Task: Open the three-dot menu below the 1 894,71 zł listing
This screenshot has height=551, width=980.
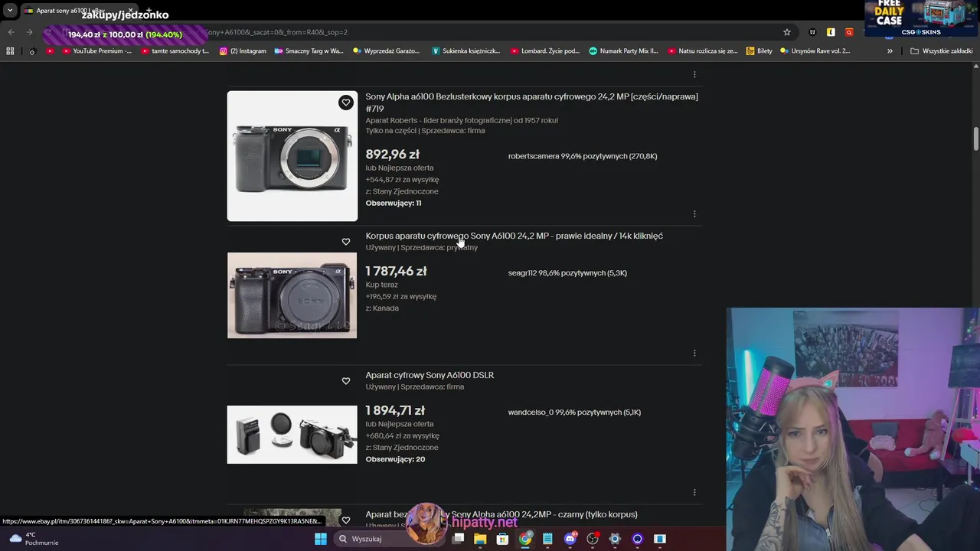Action: (x=694, y=492)
